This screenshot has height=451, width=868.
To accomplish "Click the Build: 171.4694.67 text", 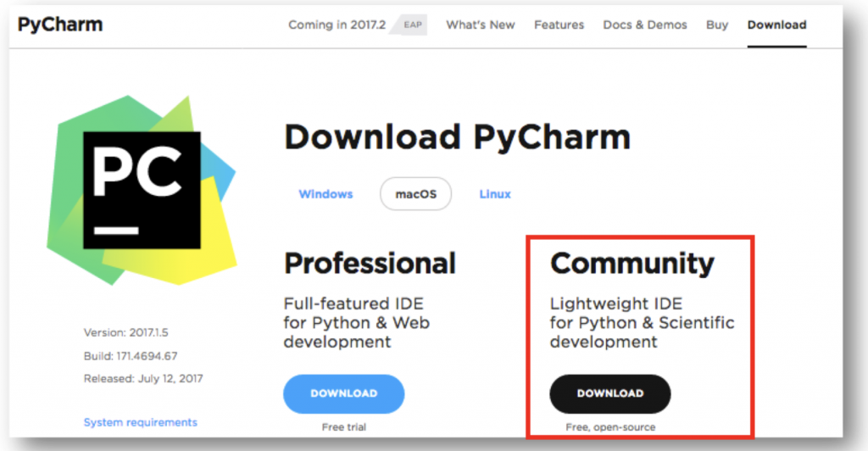I will (131, 356).
